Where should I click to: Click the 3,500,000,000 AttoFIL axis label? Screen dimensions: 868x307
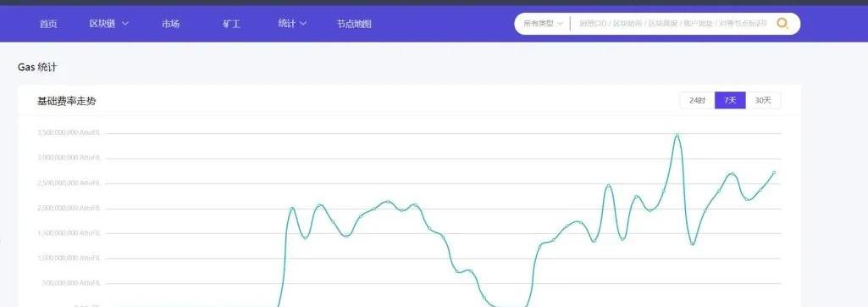click(x=69, y=133)
